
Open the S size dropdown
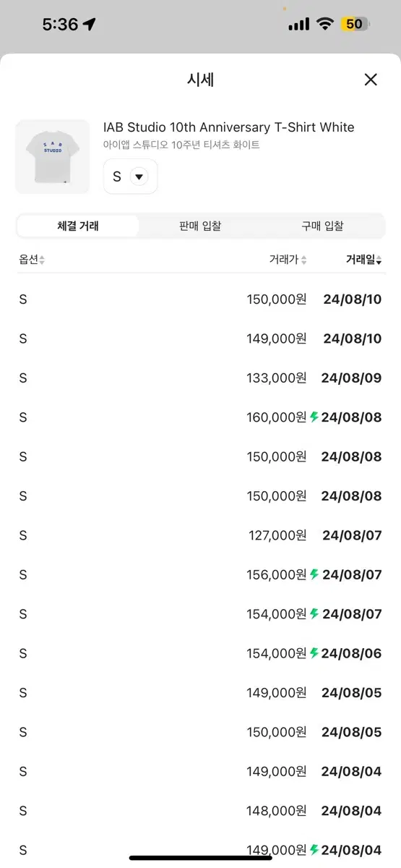tap(131, 176)
